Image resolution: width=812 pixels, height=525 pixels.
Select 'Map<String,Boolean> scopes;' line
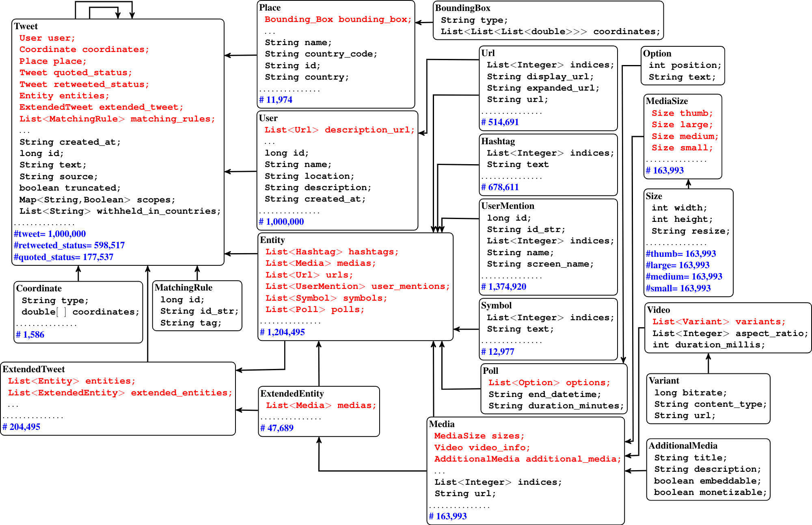[x=97, y=200]
